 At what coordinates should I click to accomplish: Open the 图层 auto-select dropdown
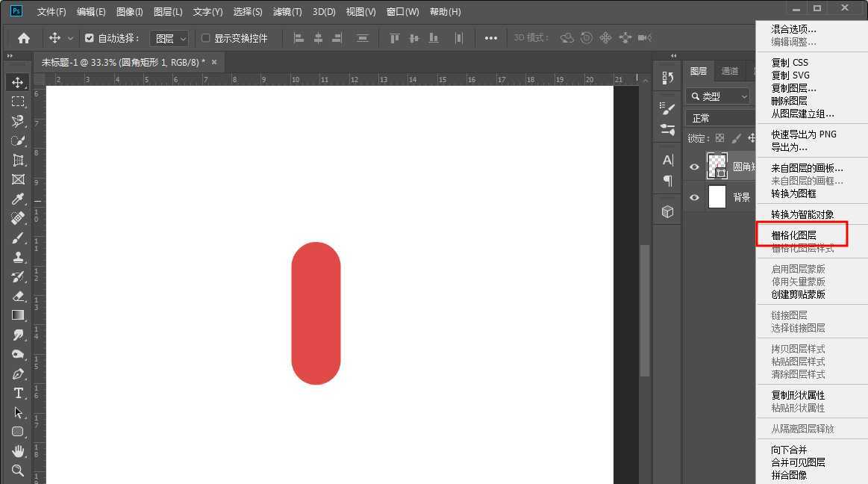coord(169,38)
